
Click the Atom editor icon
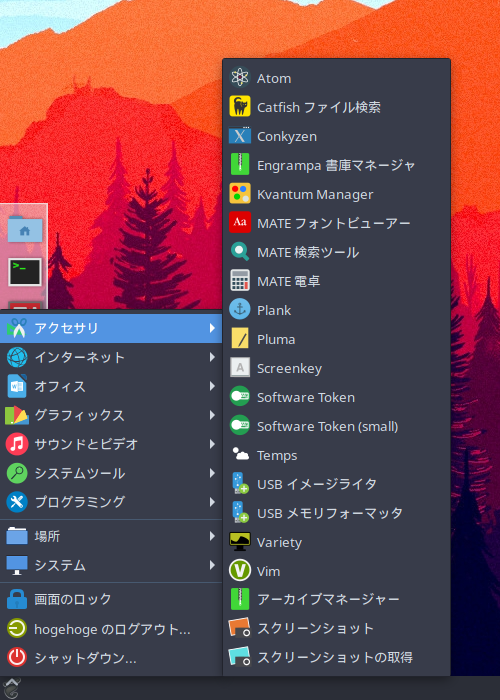240,78
